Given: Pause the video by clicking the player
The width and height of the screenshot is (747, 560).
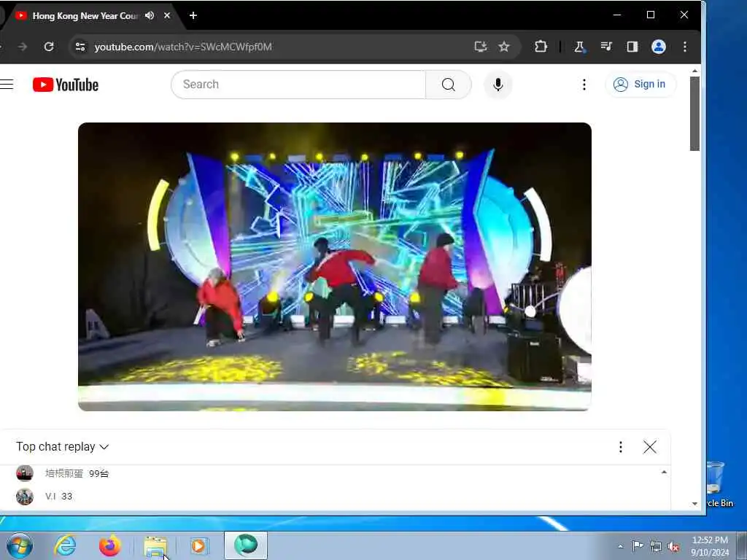Looking at the screenshot, I should 334,267.
